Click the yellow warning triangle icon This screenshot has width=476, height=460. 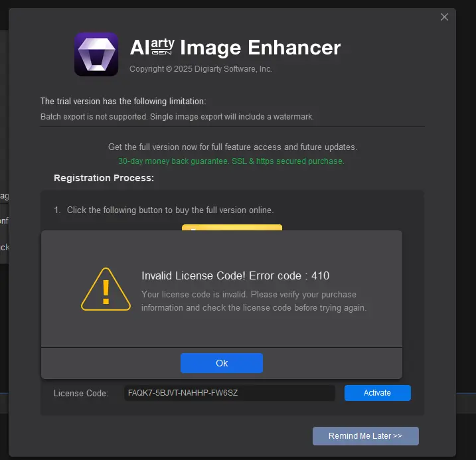coord(106,289)
